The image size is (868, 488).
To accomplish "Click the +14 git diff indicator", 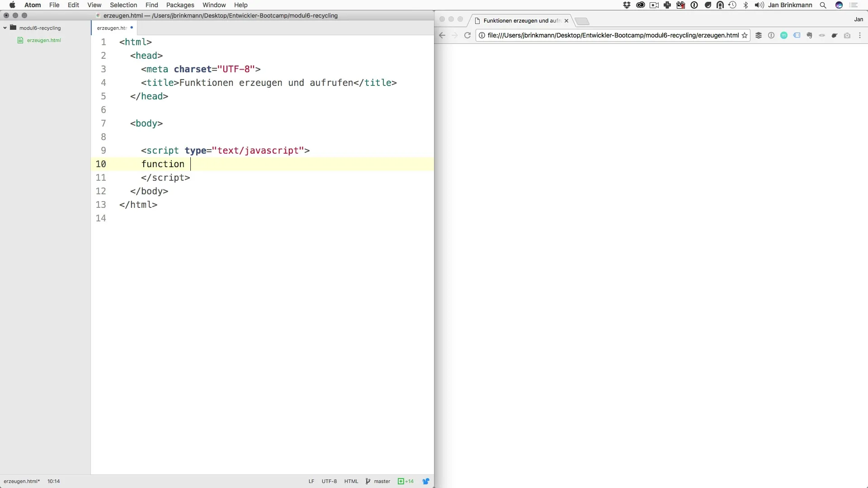I will [406, 481].
